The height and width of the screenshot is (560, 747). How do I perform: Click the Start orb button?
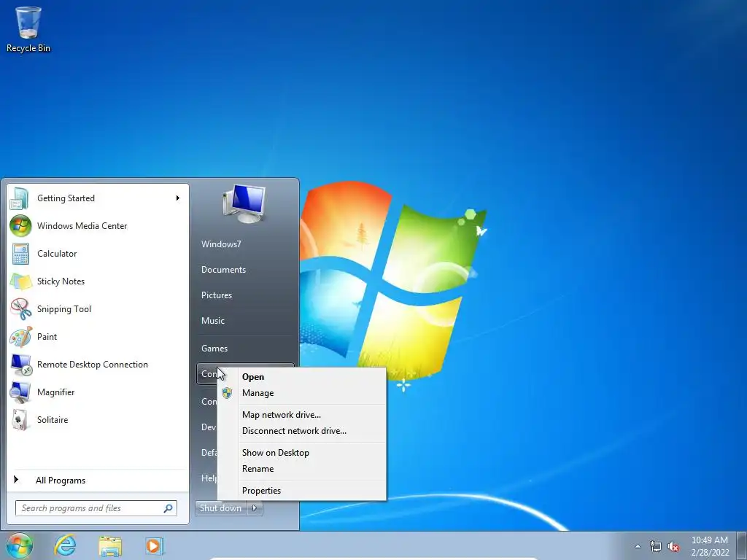[x=20, y=545]
